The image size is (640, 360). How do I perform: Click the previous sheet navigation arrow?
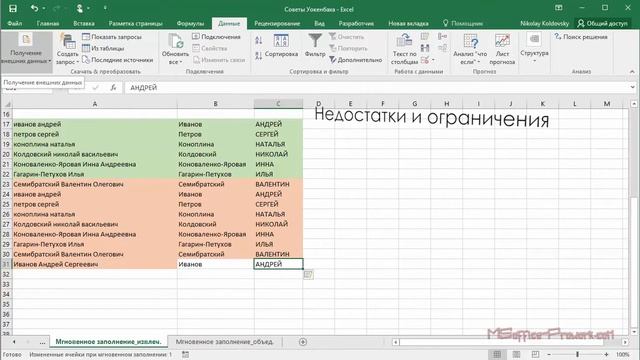tap(14, 342)
